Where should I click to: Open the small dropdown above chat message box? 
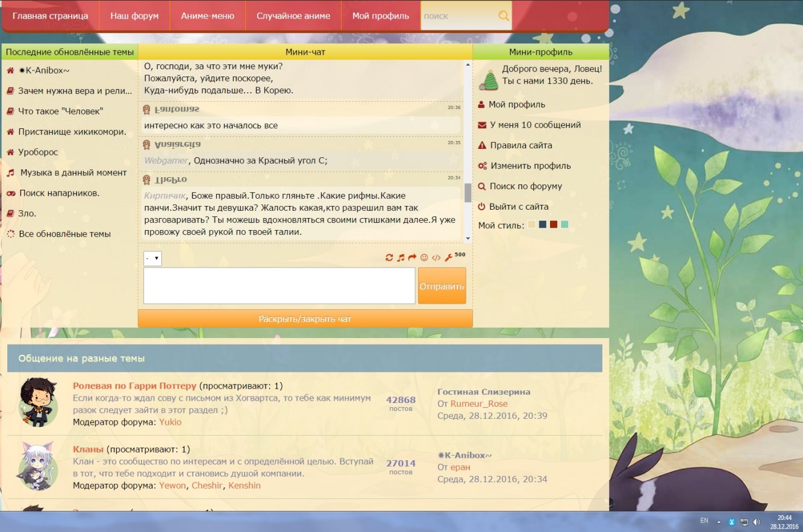[x=152, y=258]
